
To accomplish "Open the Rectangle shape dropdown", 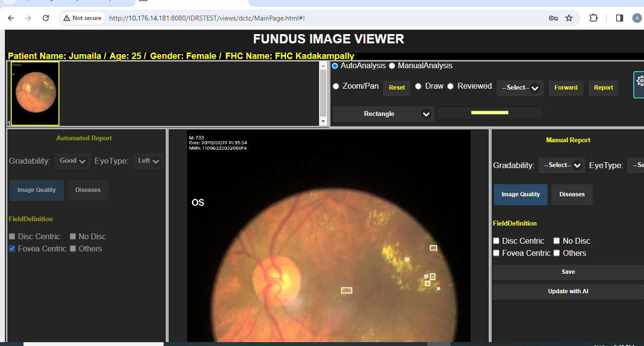I will tap(383, 114).
